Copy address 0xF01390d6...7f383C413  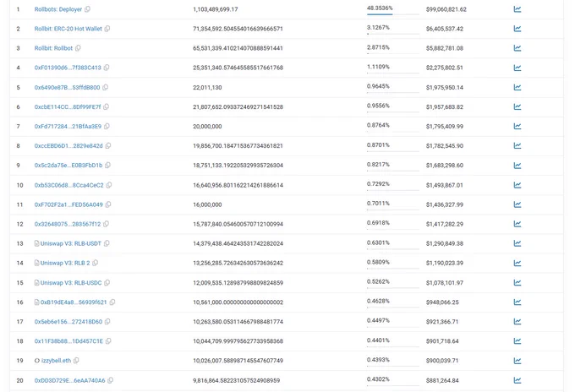(x=107, y=68)
